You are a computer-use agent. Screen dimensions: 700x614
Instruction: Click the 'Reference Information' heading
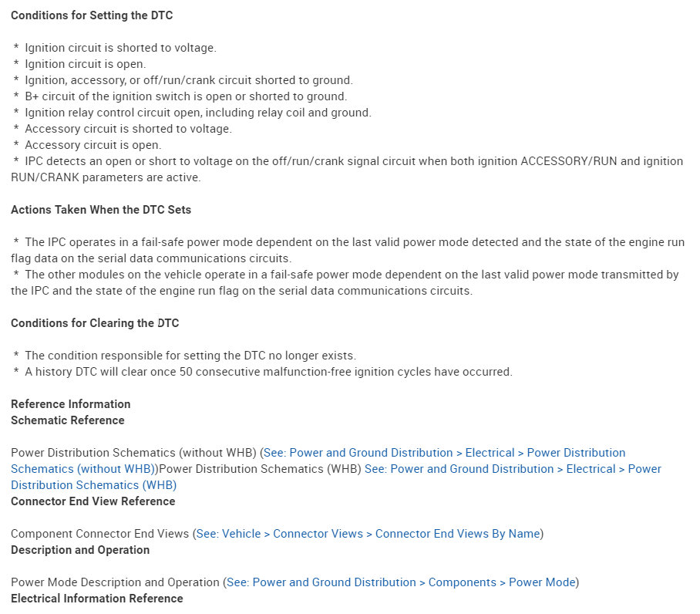point(71,404)
